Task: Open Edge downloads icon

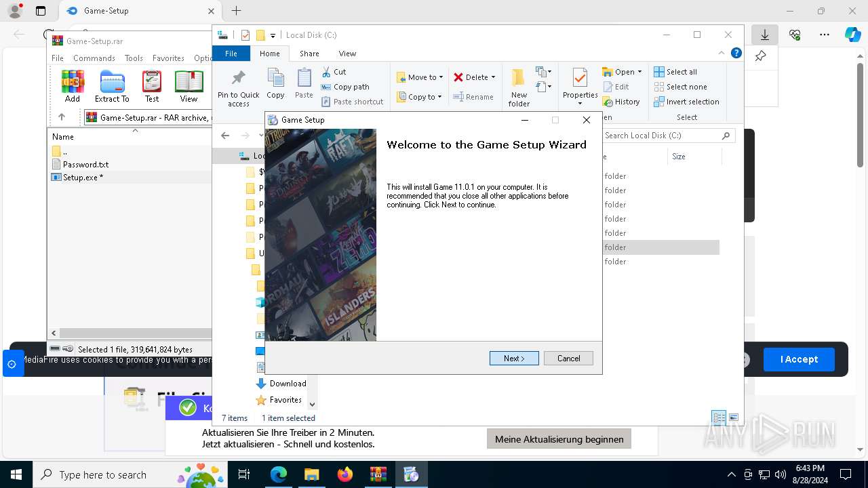Action: click(x=765, y=35)
